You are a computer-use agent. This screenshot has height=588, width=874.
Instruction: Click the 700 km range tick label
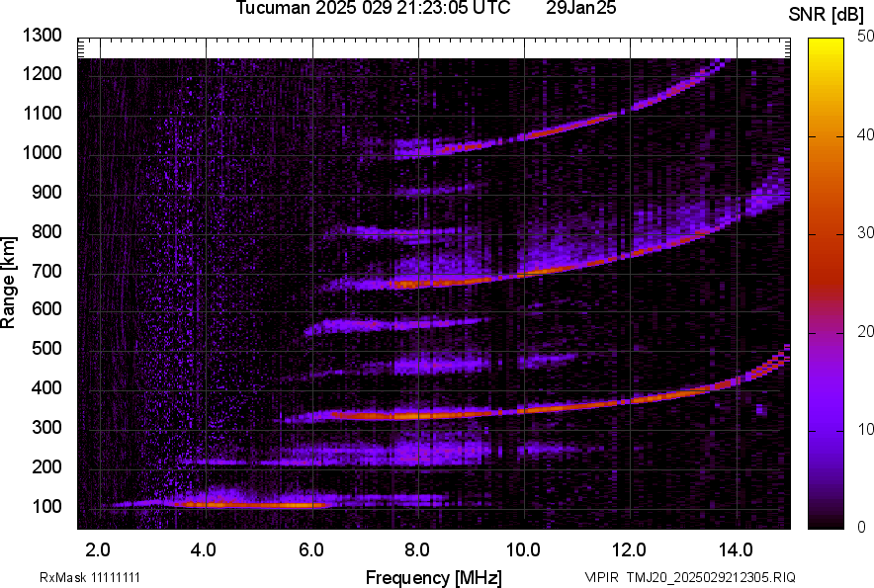[x=48, y=271]
